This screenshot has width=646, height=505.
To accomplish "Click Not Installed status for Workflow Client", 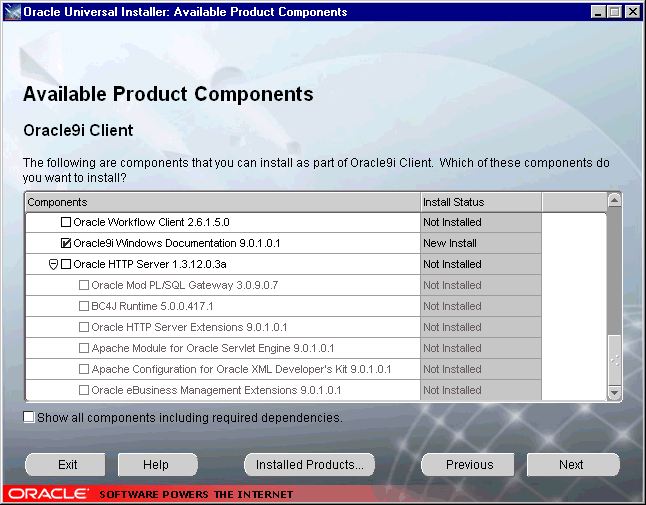I will 481,222.
